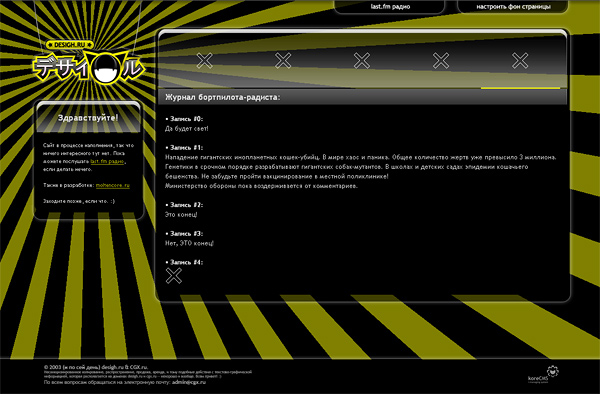Click the text Это конец!
The image size is (600, 394).
[181, 215]
